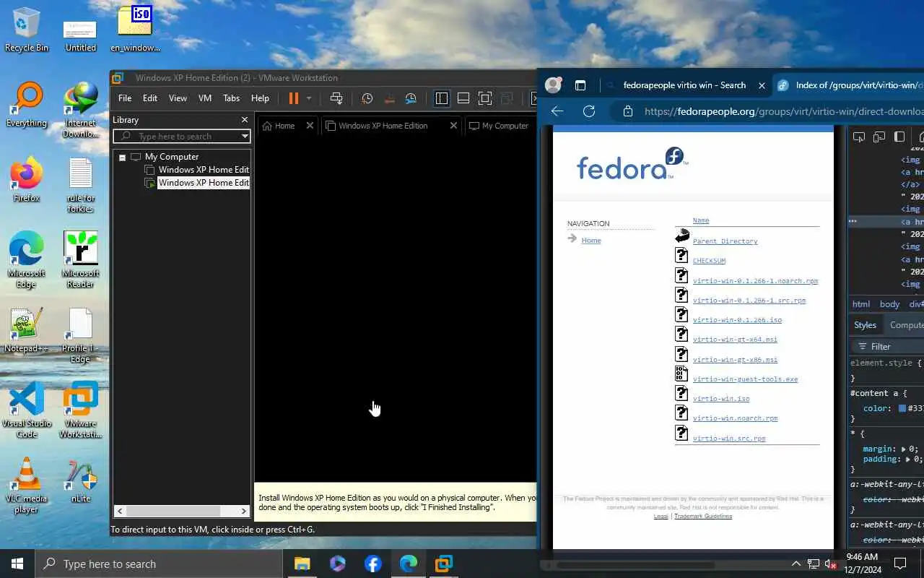Click the revert snapshot toolbar icon in VMware
924x578 pixels.
[389, 98]
